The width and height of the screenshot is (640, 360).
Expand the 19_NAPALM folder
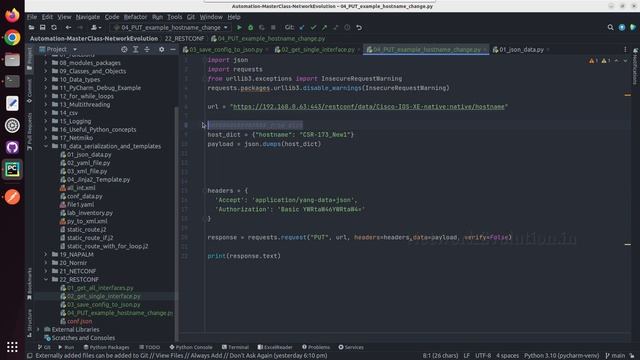(x=46, y=254)
